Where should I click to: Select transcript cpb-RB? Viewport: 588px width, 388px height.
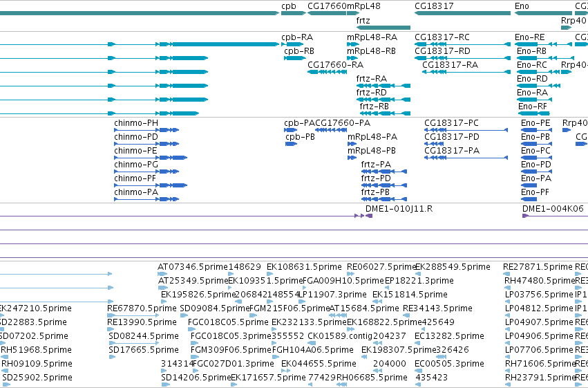(x=295, y=58)
